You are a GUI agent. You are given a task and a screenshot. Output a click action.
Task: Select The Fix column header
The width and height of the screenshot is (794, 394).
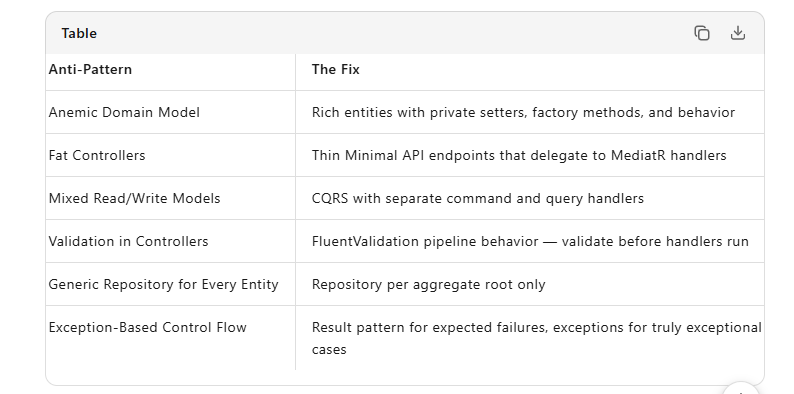(336, 69)
